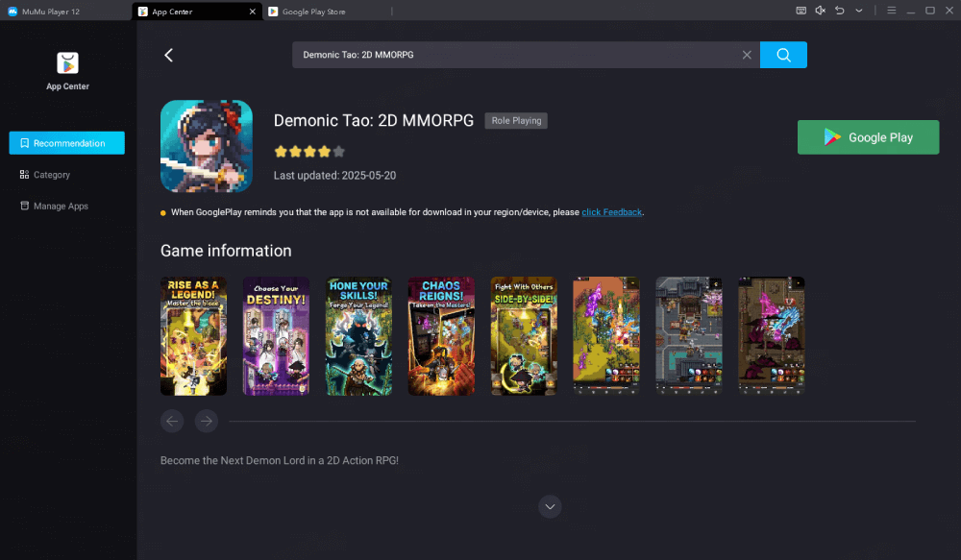Click the Demonic Tao: 2D MMORPG title
The image size is (961, 560).
(x=373, y=121)
